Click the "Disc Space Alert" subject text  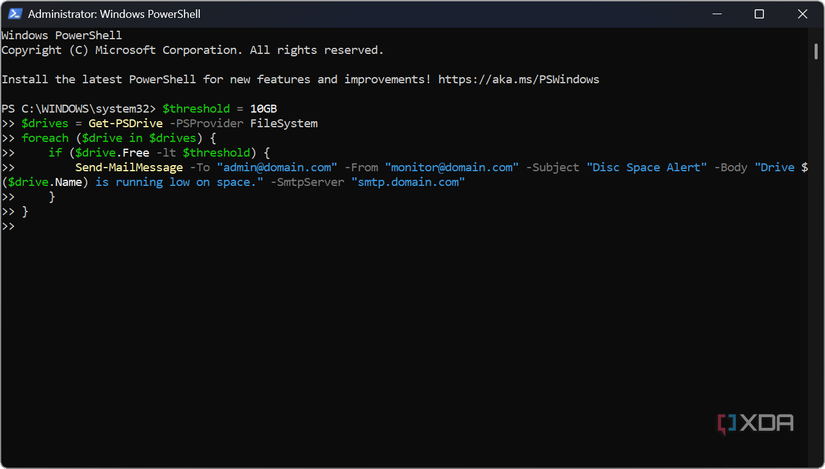(646, 167)
